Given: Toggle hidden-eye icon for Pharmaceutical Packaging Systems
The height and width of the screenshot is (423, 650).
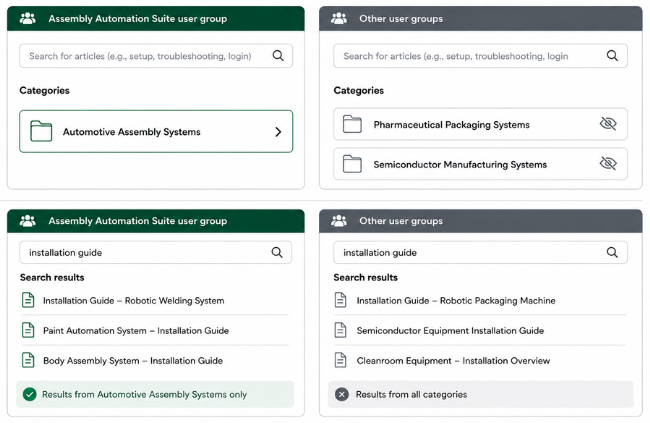Looking at the screenshot, I should tap(608, 124).
